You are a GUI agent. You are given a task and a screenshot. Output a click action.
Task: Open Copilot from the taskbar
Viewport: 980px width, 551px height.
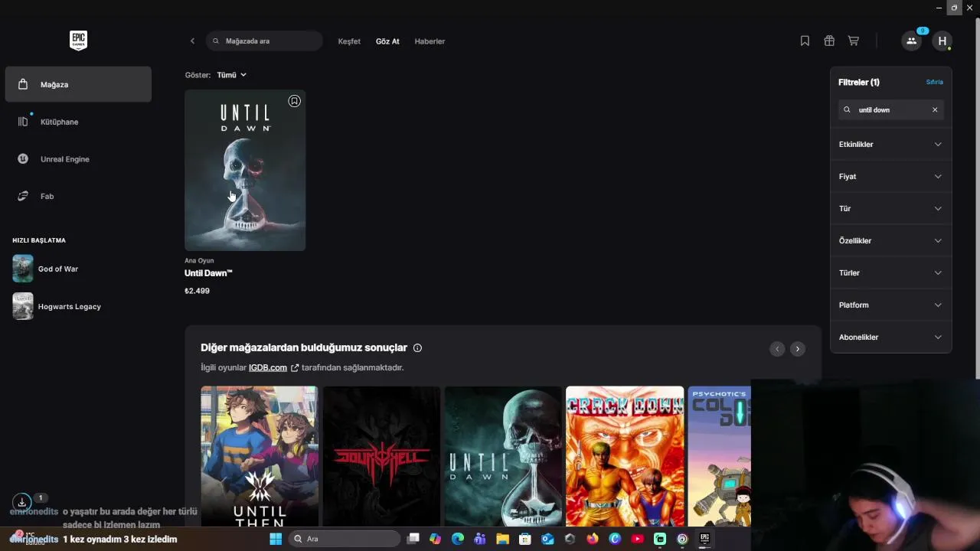[x=436, y=539]
